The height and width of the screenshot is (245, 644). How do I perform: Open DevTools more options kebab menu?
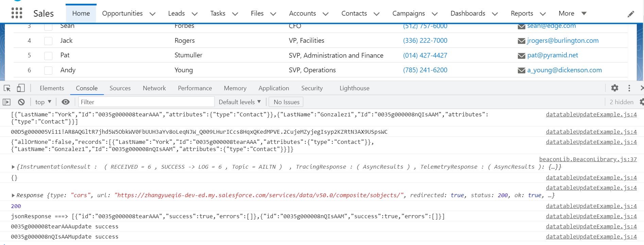pos(629,88)
